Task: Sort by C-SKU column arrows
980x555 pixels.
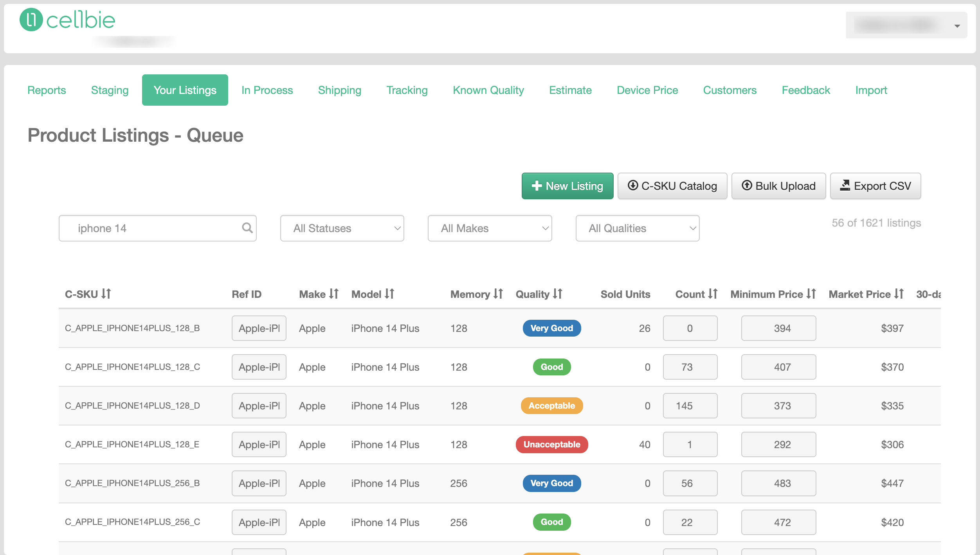Action: click(106, 294)
